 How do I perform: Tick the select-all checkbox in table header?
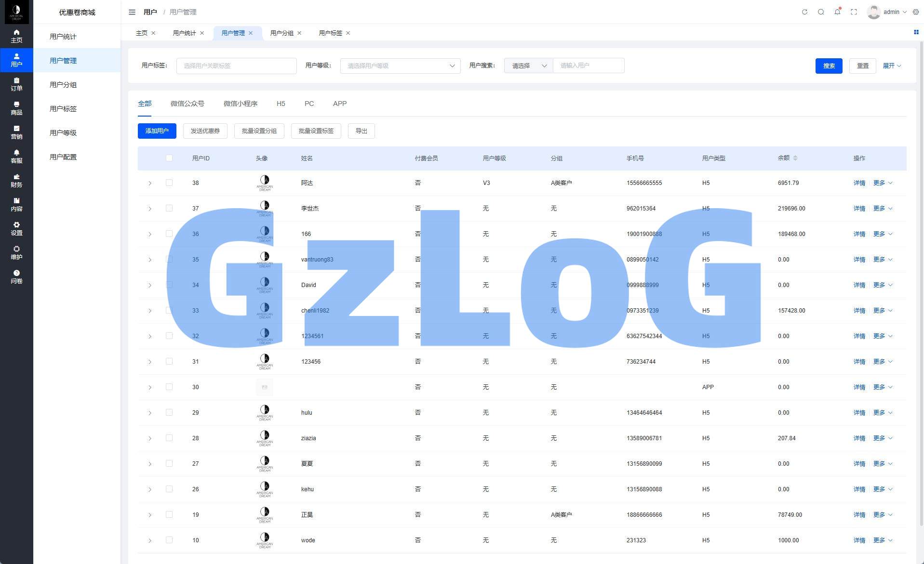click(x=169, y=158)
